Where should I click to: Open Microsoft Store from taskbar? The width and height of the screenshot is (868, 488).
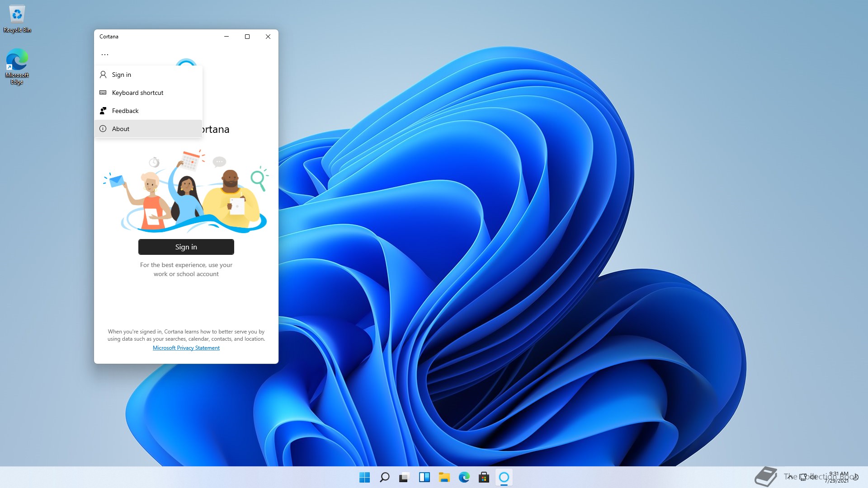484,477
